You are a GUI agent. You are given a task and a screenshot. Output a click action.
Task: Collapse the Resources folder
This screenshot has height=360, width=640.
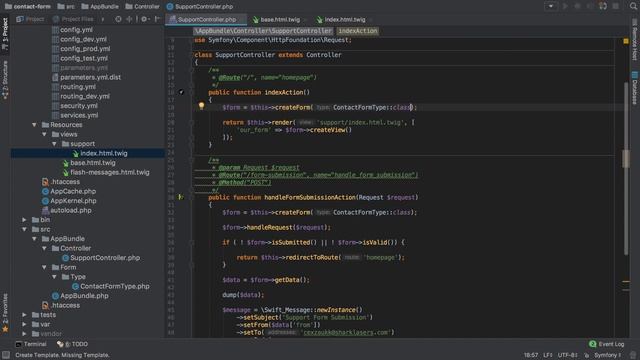click(35, 125)
